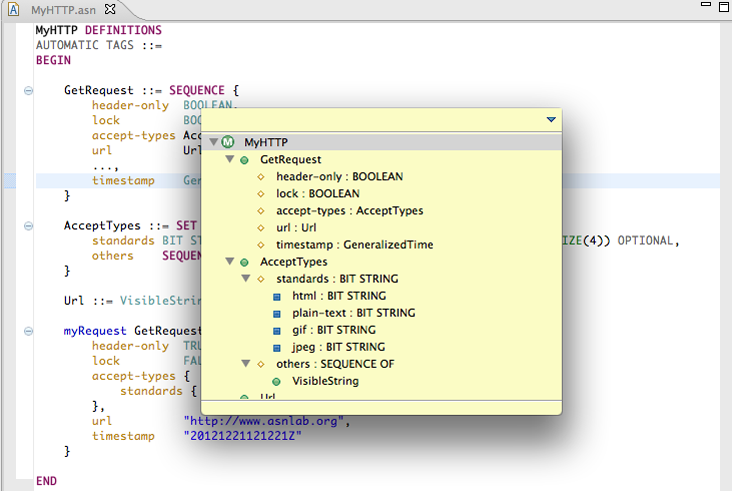
Task: Open the outline popup view menu arrow
Action: point(550,120)
